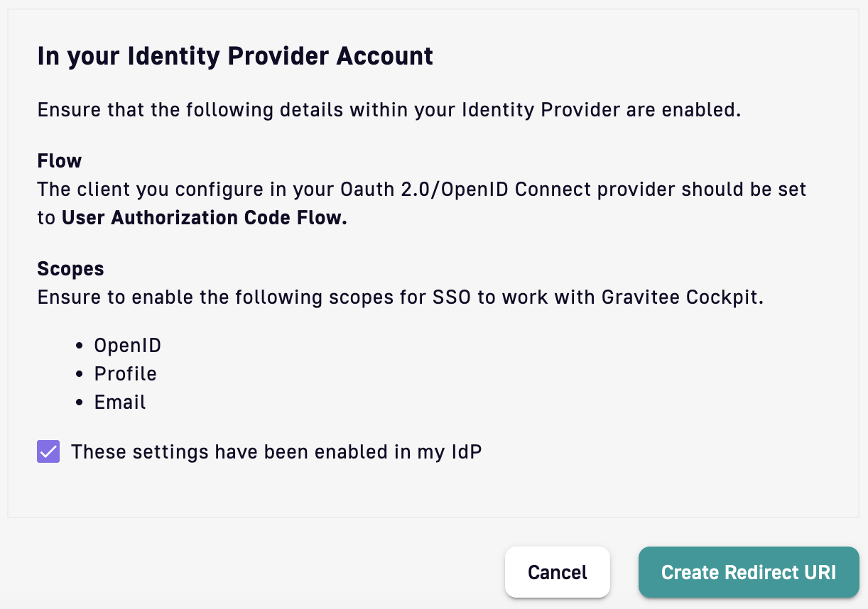Select the Profile scope list item

click(x=126, y=374)
